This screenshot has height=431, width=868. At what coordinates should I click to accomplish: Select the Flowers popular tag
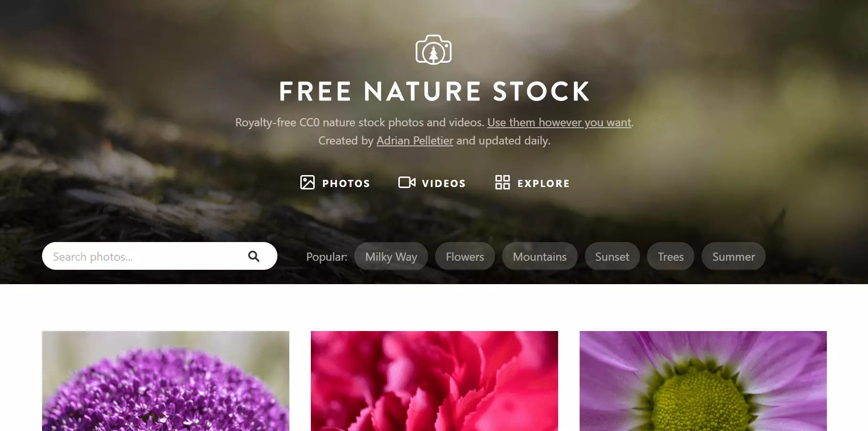coord(465,256)
